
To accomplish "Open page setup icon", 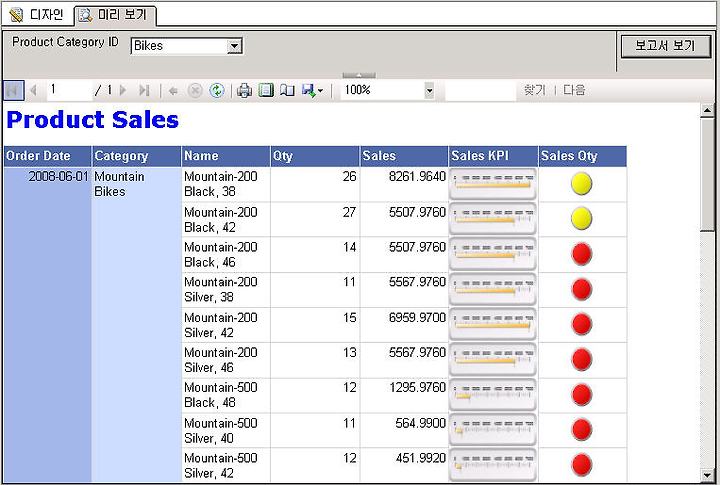I will (x=287, y=90).
